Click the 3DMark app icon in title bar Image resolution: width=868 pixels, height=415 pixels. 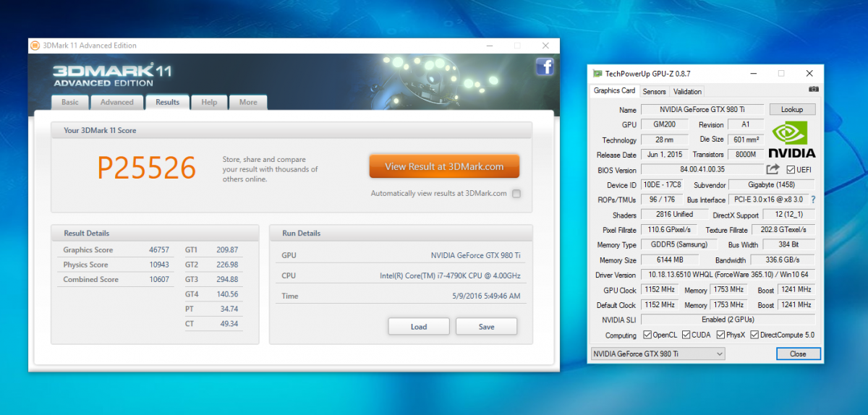[35, 46]
